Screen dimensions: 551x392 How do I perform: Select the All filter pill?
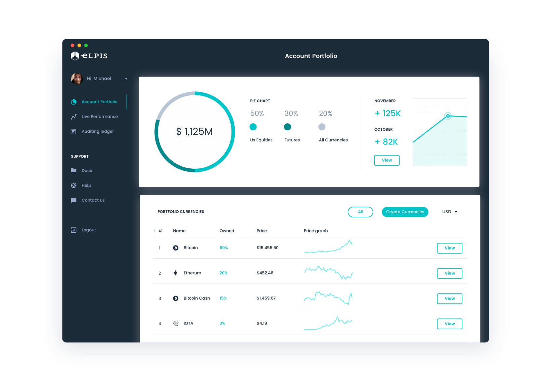click(360, 212)
